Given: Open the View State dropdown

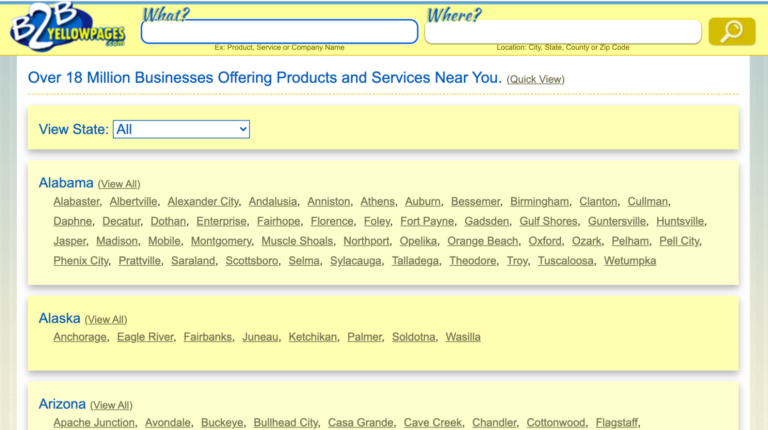Looking at the screenshot, I should pyautogui.click(x=181, y=129).
